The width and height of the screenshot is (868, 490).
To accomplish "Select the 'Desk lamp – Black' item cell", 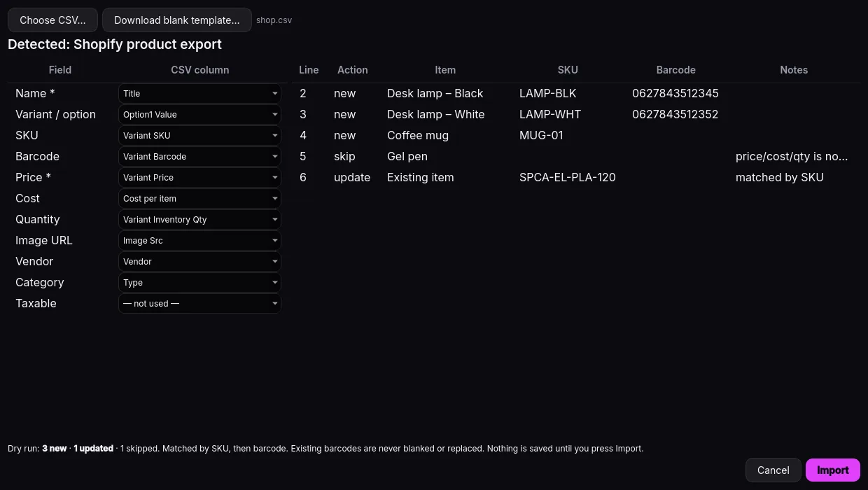I will (435, 94).
